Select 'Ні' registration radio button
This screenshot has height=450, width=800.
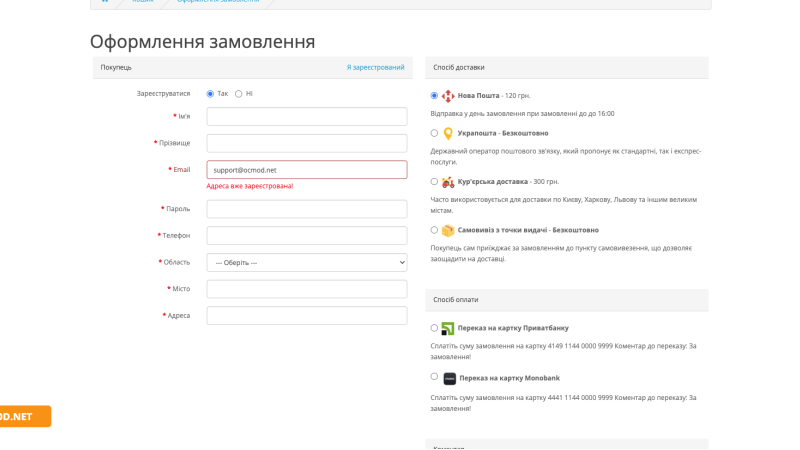pyautogui.click(x=238, y=94)
